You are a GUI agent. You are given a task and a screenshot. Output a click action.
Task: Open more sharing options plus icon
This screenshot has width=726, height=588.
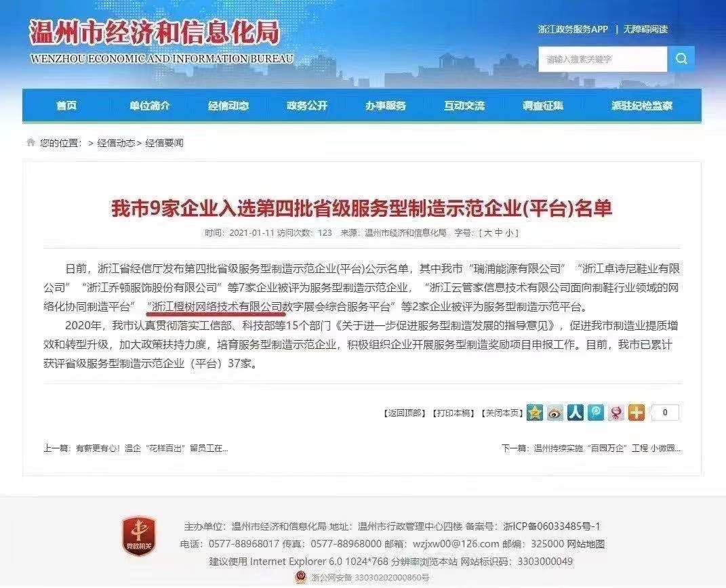636,412
